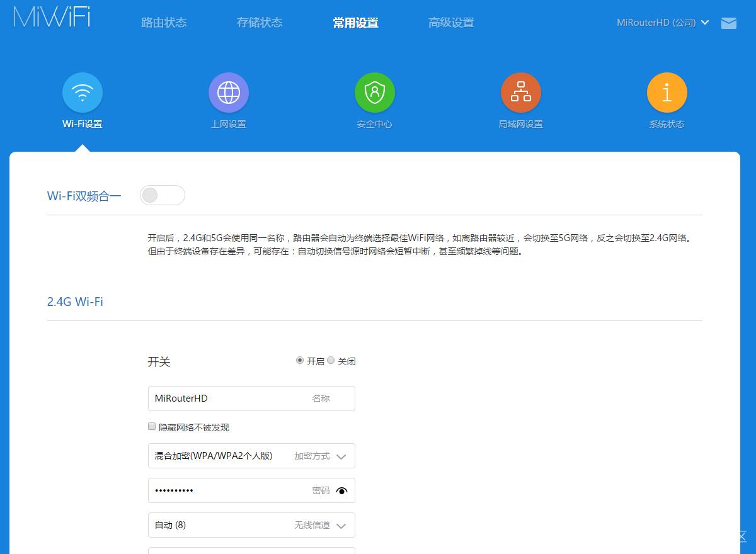Open the 局域网设置 network icon
The height and width of the screenshot is (554, 756).
tap(521, 93)
